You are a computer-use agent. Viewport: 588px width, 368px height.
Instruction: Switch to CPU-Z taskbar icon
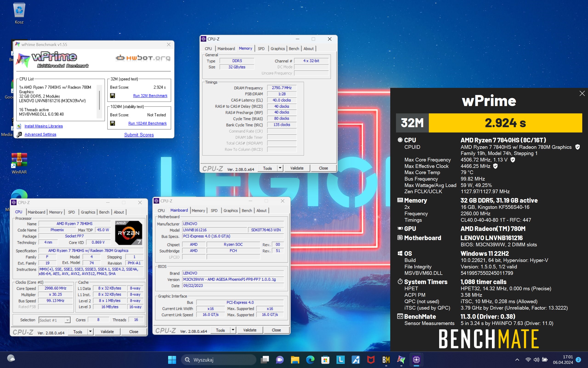coord(416,360)
